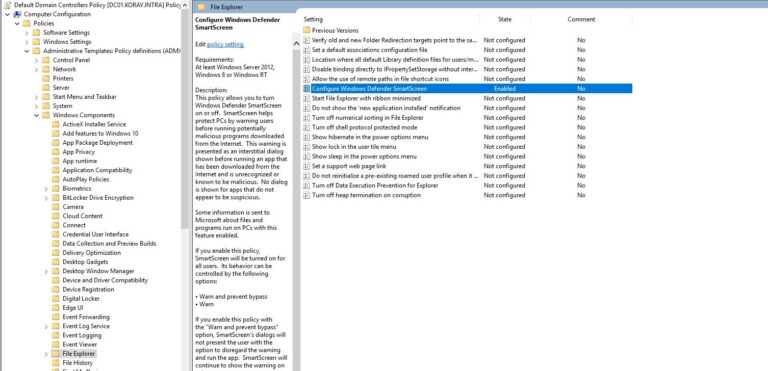
Task: Click policy icon for Start File Explorer with ribbon minimized
Action: 307,99
